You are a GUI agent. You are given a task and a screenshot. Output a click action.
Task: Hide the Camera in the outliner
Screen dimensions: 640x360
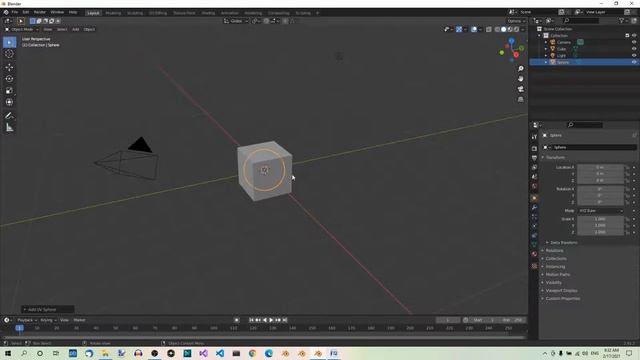(634, 42)
